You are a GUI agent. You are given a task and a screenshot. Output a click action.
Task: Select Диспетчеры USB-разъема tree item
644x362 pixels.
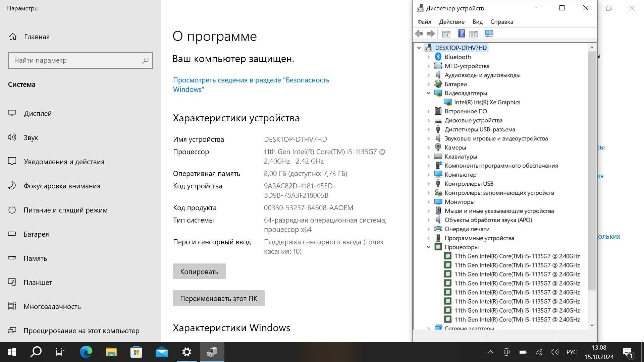[480, 129]
